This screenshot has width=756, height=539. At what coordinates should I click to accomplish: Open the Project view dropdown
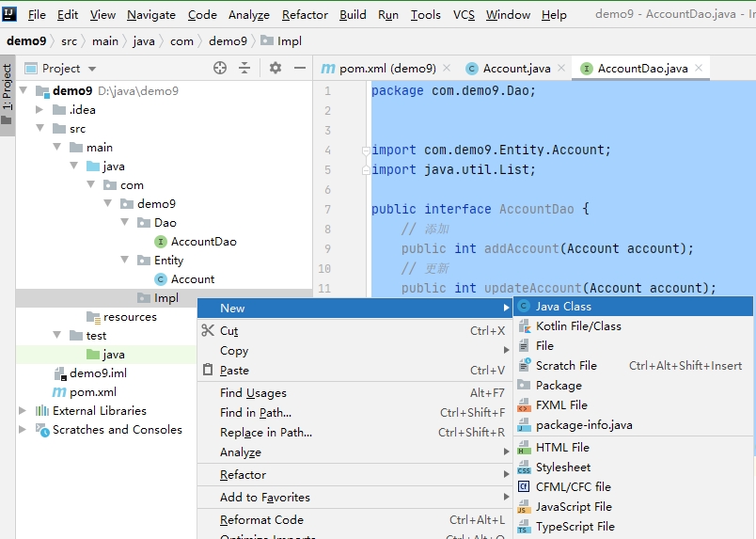coord(91,69)
